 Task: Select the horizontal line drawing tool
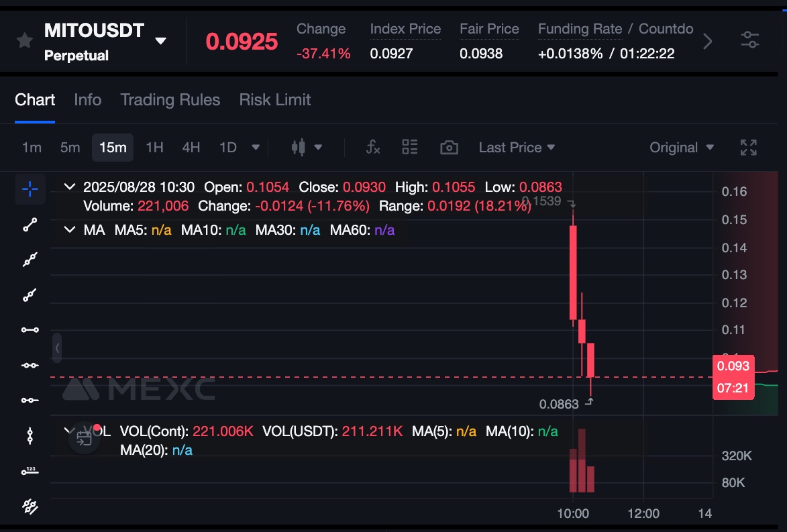30,330
